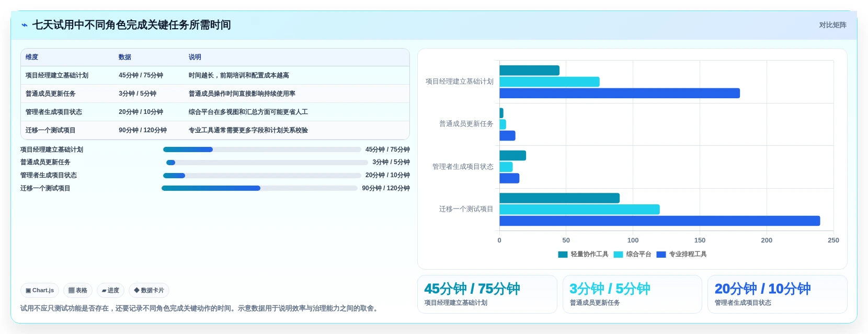Viewport: 868px width, 334px height.
Task: Click the cyan 综合平台 bar for 迁移一个测试项目
Action: (579, 210)
